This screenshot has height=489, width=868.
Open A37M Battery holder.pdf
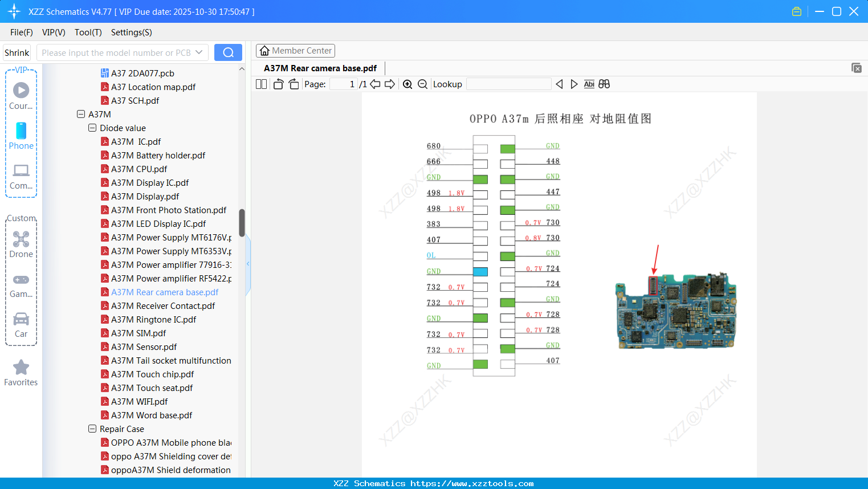(x=158, y=155)
